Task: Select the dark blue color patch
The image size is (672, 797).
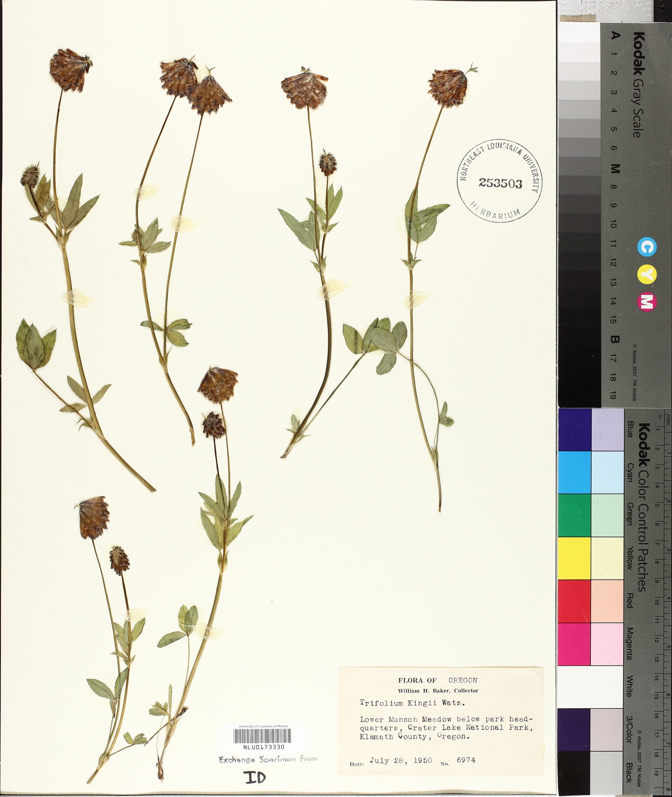Action: click(x=574, y=429)
